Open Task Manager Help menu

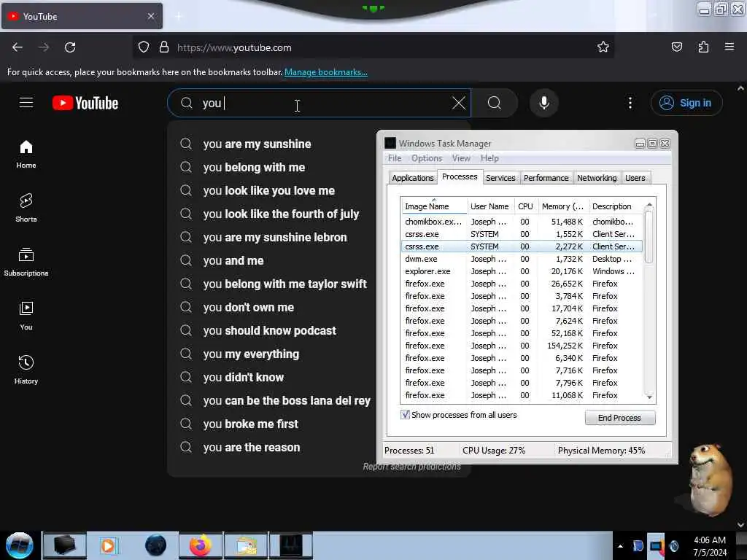(489, 158)
